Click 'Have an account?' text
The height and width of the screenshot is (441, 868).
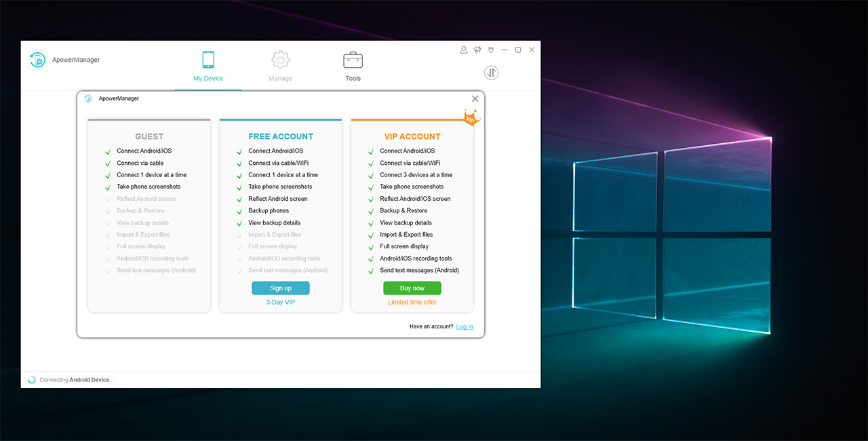[x=431, y=326]
